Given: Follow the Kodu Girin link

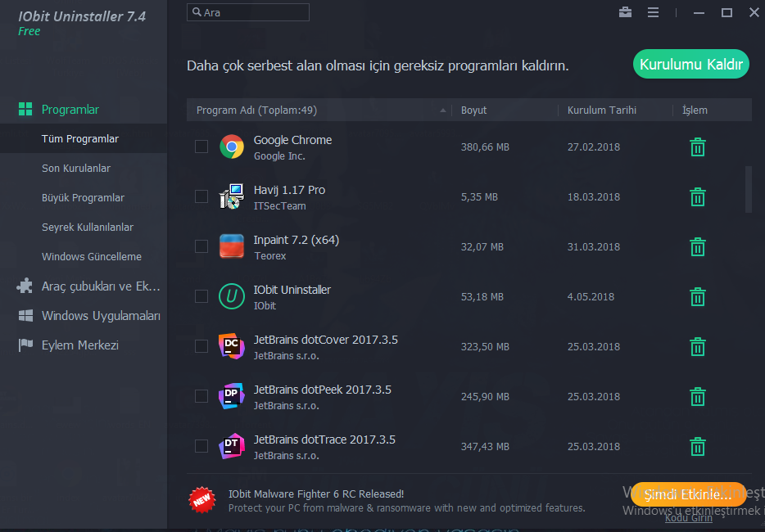Looking at the screenshot, I should 688,517.
